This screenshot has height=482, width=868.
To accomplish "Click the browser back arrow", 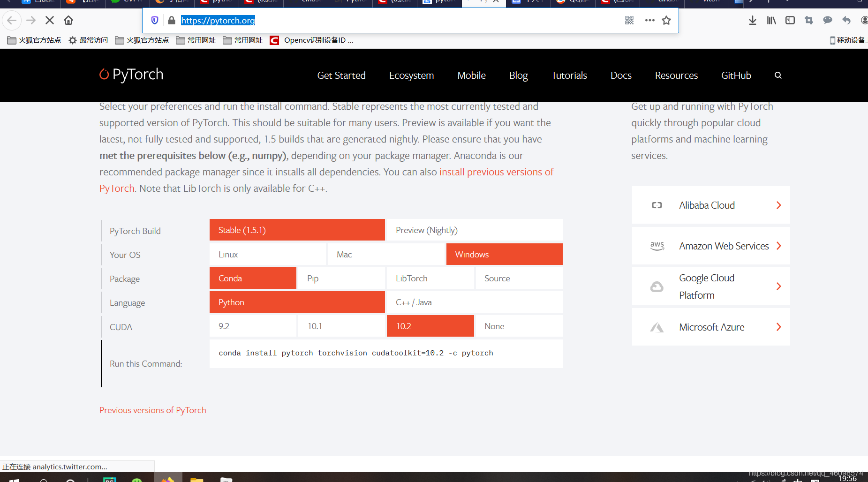I will point(12,20).
